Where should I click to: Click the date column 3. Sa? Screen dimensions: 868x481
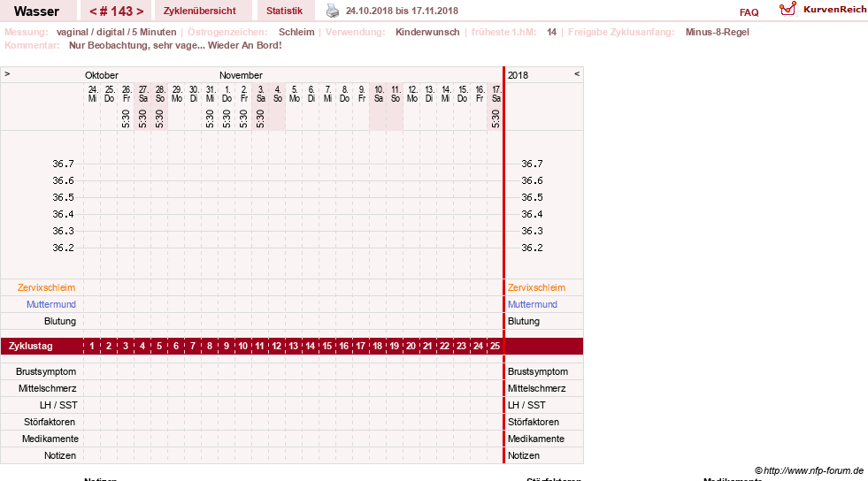(x=261, y=94)
